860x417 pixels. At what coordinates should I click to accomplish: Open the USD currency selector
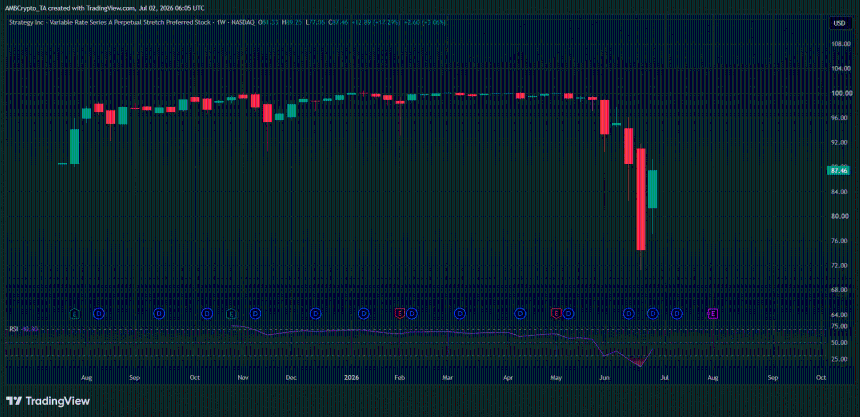tap(839, 23)
